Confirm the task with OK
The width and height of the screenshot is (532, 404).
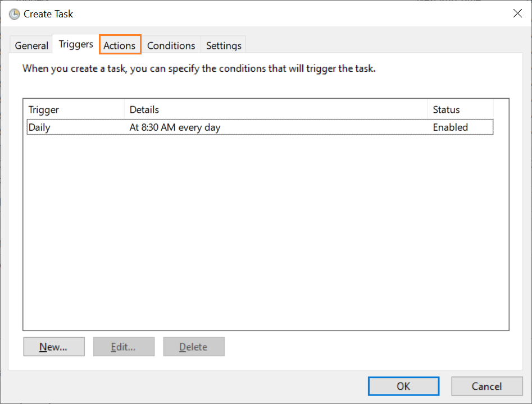point(403,386)
